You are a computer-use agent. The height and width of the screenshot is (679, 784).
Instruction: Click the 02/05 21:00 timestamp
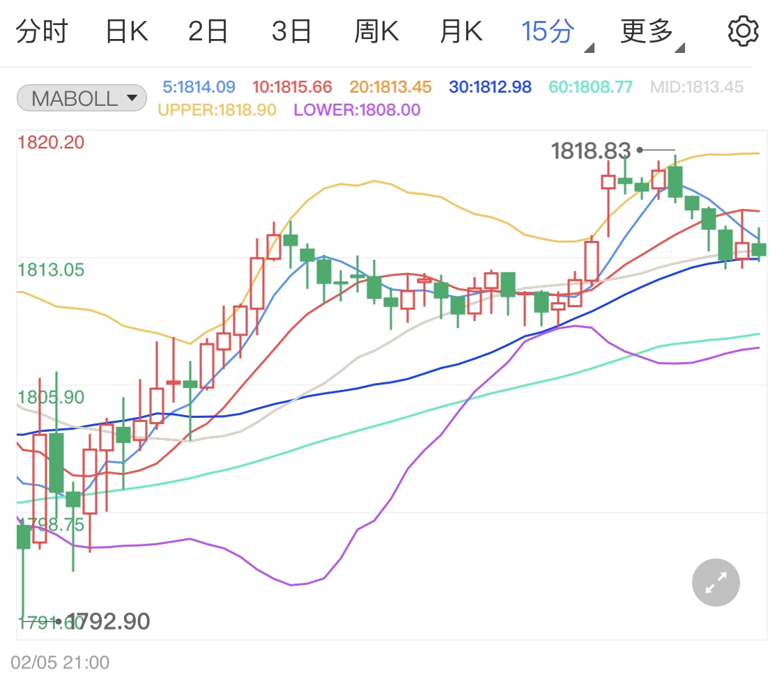(60, 662)
